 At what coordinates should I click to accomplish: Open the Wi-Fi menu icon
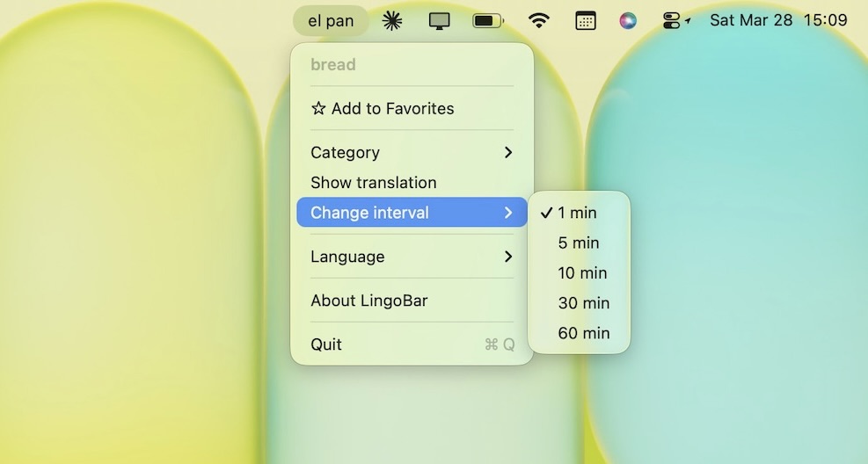pos(538,21)
